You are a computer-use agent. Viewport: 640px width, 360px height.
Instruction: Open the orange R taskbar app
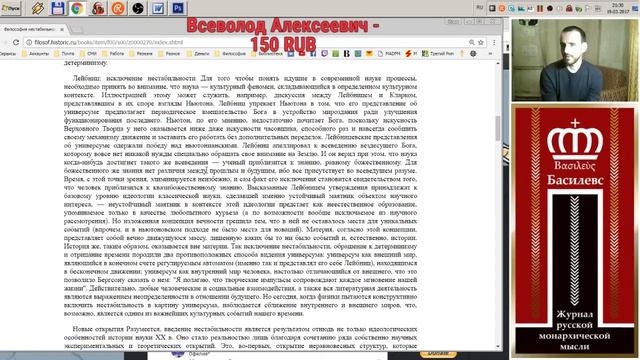pyautogui.click(x=118, y=8)
